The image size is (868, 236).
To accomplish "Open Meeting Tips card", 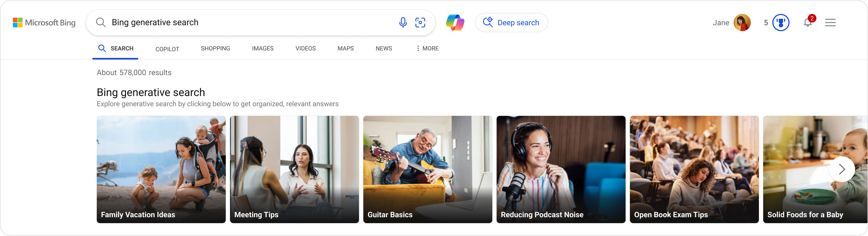I will [294, 169].
